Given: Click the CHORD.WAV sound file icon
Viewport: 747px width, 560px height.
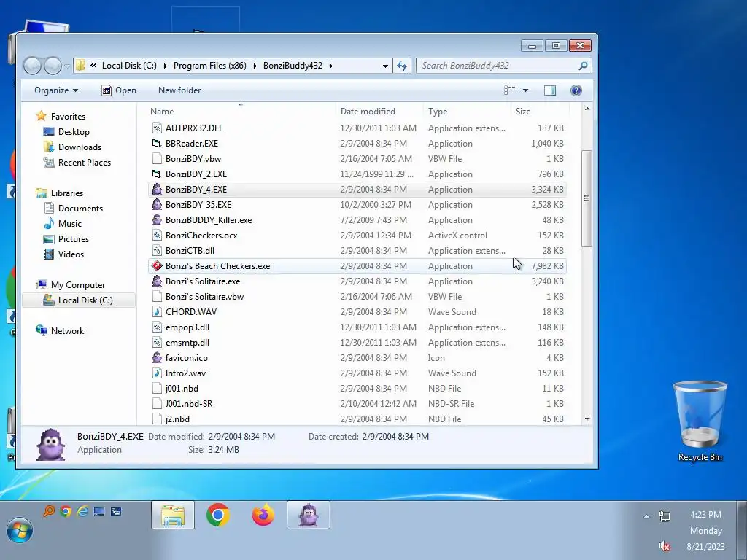Looking at the screenshot, I should coord(157,312).
